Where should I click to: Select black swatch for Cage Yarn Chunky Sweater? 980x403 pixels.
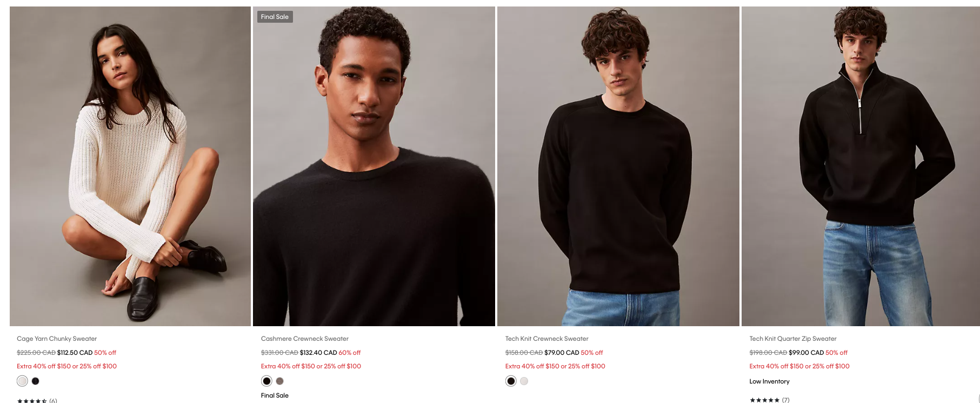36,381
